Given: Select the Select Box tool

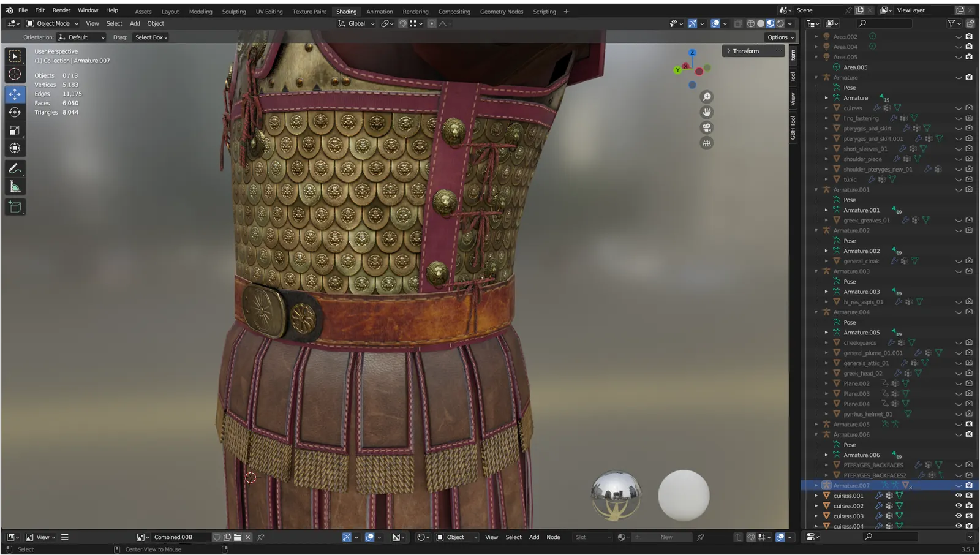Looking at the screenshot, I should tap(15, 56).
